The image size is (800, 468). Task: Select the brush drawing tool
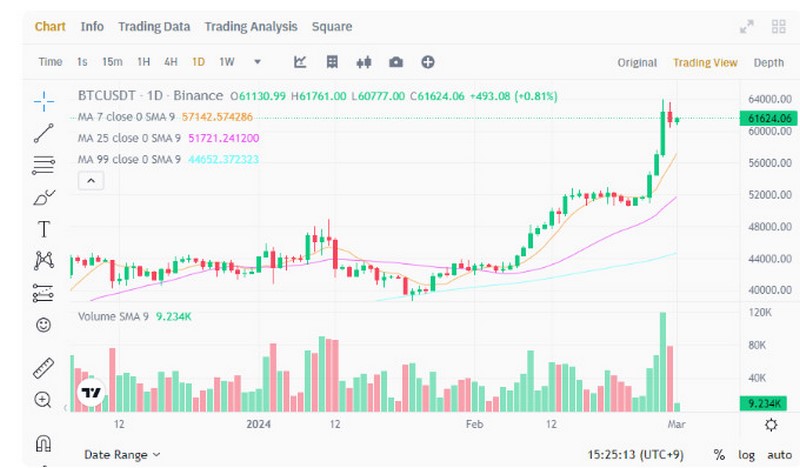[44, 197]
